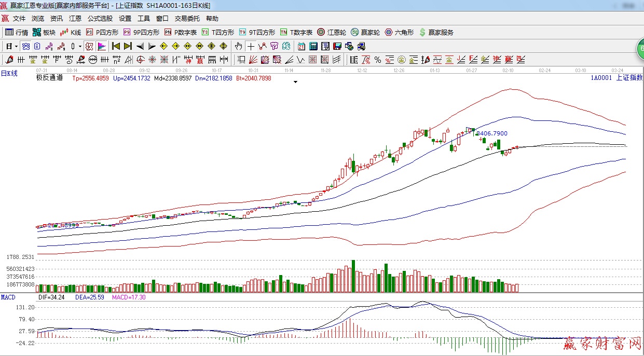
Task: Expand the black triangle under indicator values
Action: click(x=295, y=82)
